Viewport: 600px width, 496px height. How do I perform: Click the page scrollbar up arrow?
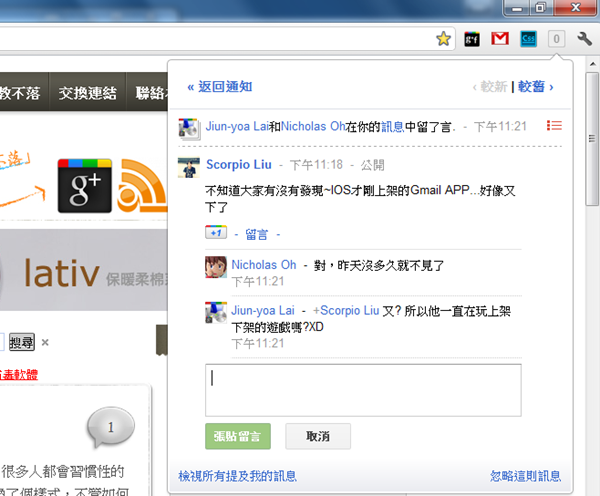592,64
